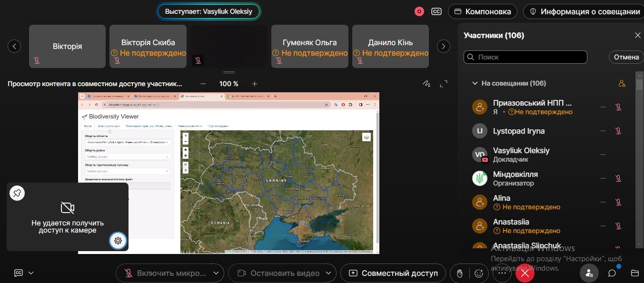Zoom in shared content with plus
The height and width of the screenshot is (283, 644).
point(255,84)
